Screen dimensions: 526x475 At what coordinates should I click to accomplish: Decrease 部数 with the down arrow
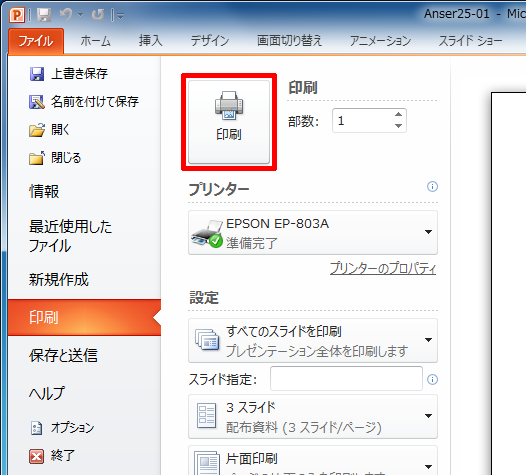[398, 126]
